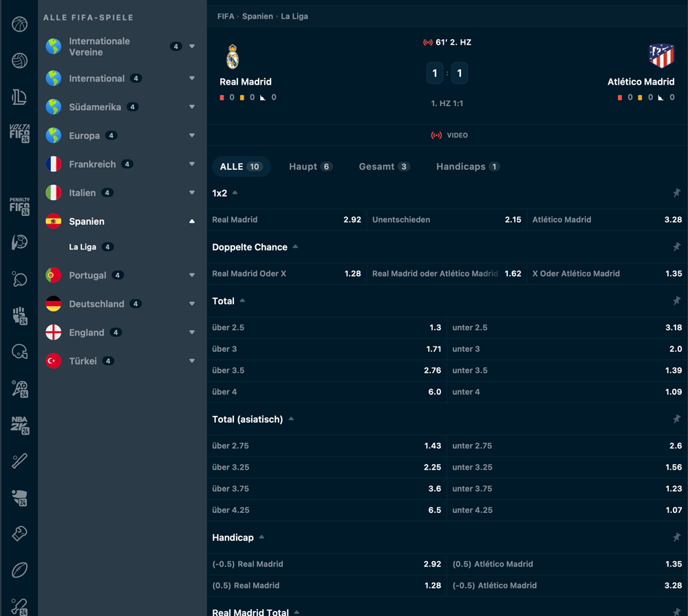688x616 pixels.
Task: Select unter 3.5 at 1.39
Action: coord(568,371)
